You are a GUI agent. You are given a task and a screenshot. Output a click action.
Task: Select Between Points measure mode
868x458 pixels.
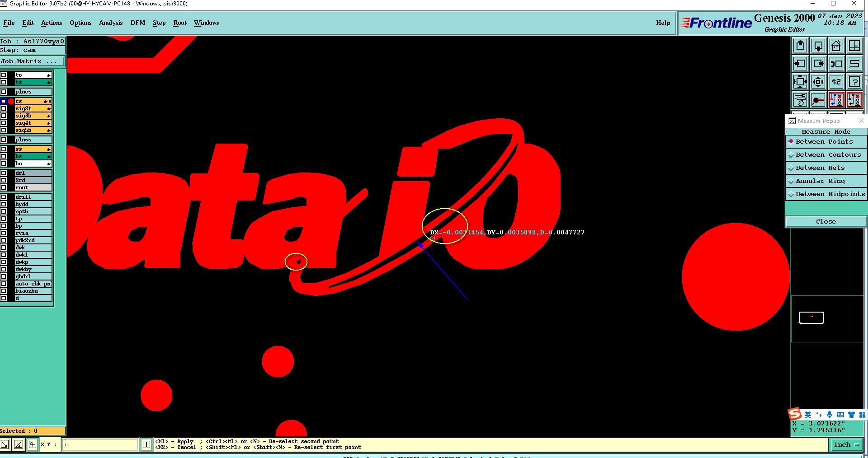pos(826,141)
